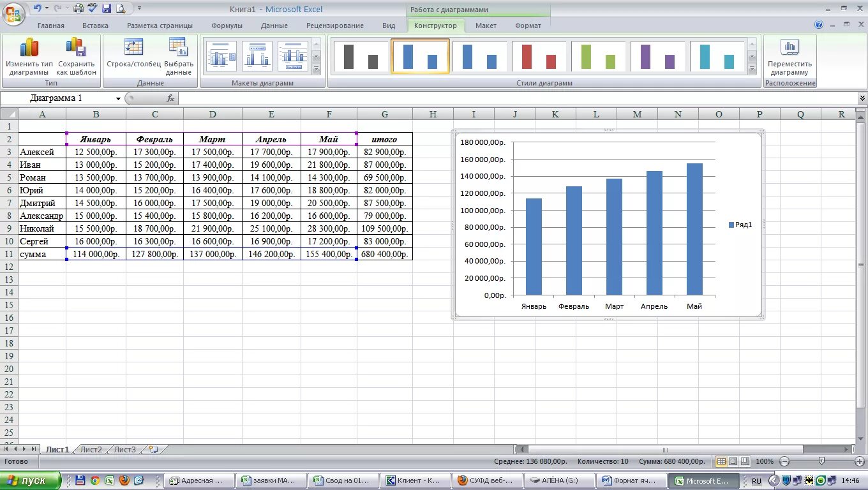Zoom in with the plus button
The height and width of the screenshot is (490, 868).
(x=860, y=461)
